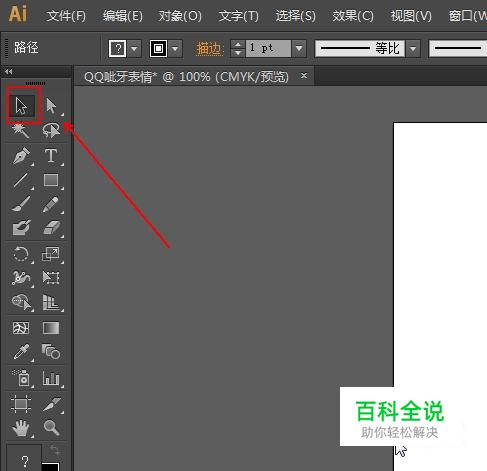
Task: Select the Direct Selection tool
Action: click(52, 106)
